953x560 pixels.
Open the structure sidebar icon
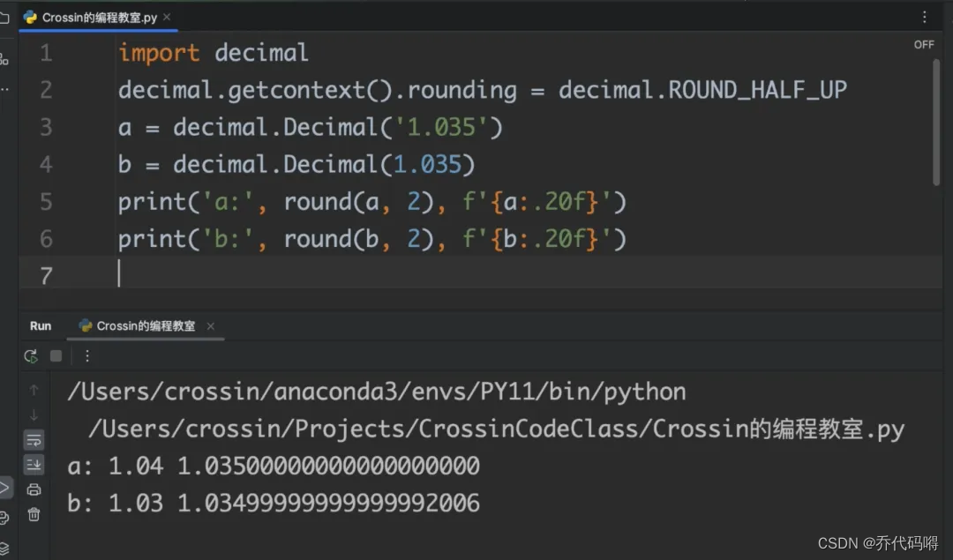click(x=4, y=59)
